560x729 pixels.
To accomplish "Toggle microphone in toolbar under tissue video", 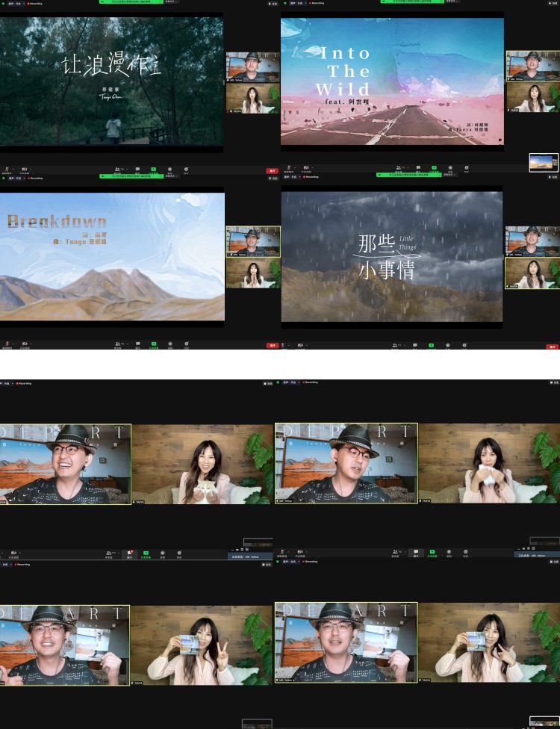I will click(x=282, y=552).
